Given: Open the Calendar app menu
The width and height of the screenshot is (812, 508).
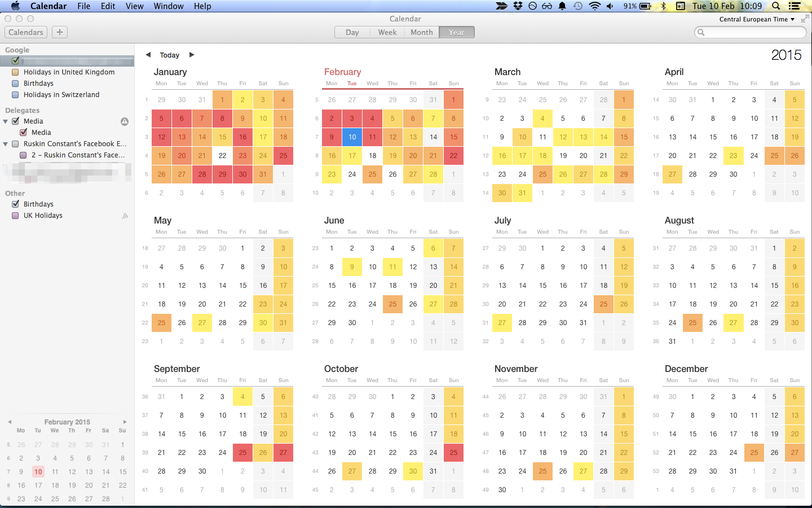Looking at the screenshot, I should (48, 6).
